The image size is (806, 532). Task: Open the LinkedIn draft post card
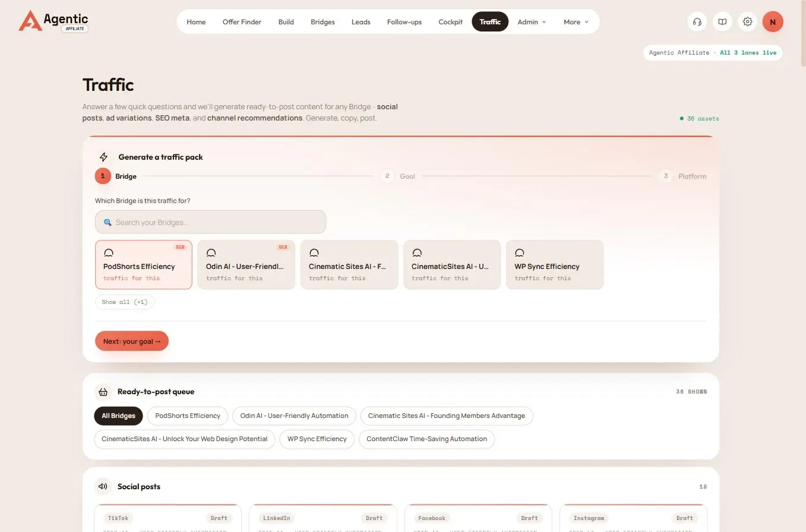click(323, 518)
